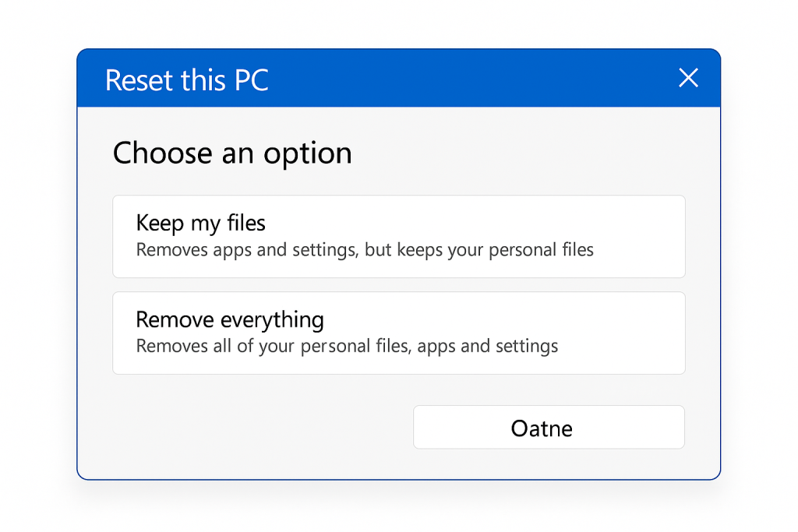The width and height of the screenshot is (798, 532).
Task: Select the second reset option card
Action: click(398, 333)
